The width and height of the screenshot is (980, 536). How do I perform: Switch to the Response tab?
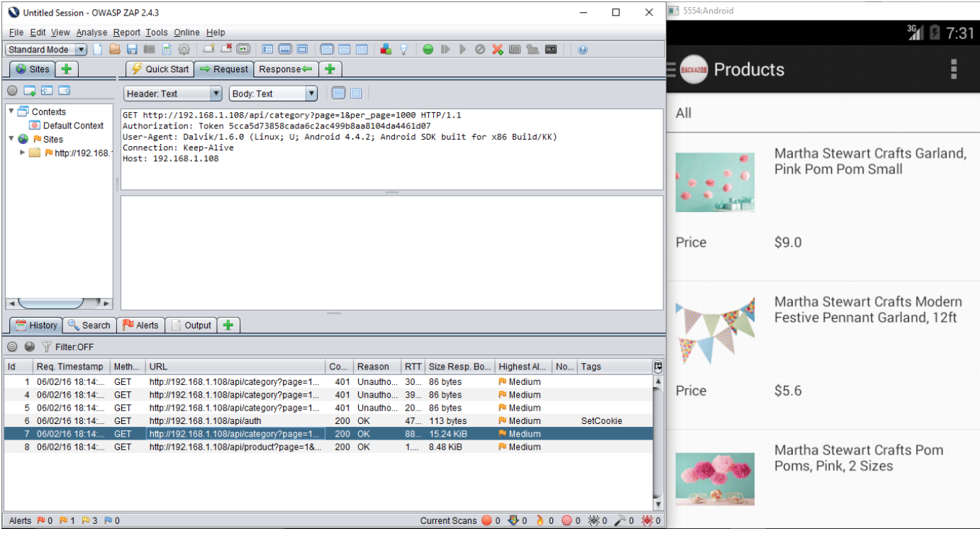[x=285, y=69]
